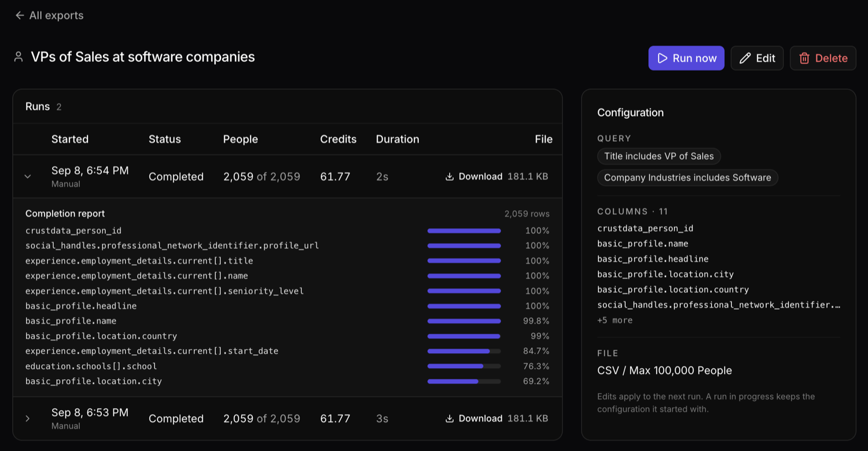
Task: Click the COLUMNS · 11 label
Action: (632, 211)
